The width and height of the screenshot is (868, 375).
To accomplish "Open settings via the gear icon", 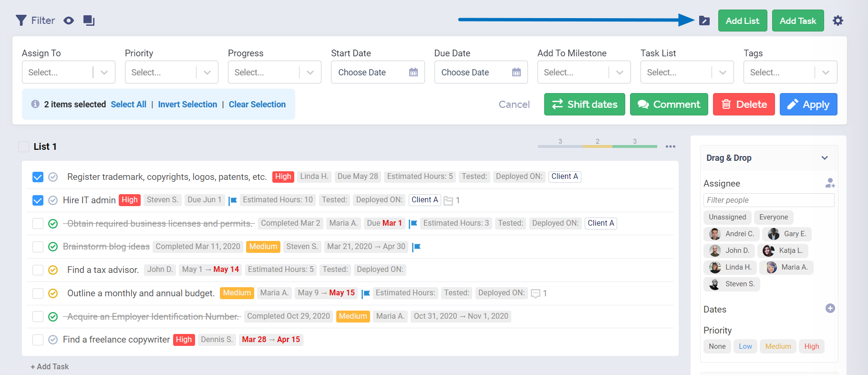I will (x=837, y=21).
